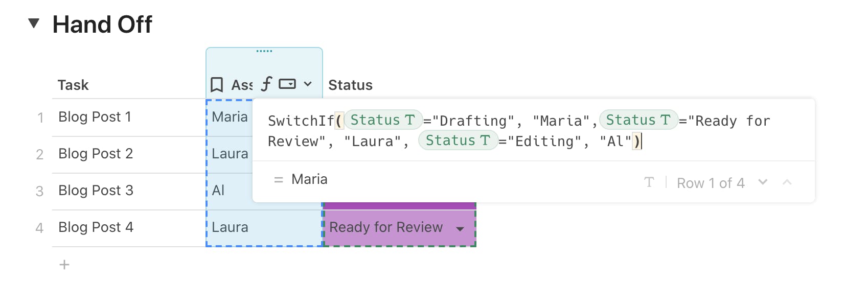Place cursor at end of the SwitchIf formula
This screenshot has width=868, height=283.
(x=641, y=141)
